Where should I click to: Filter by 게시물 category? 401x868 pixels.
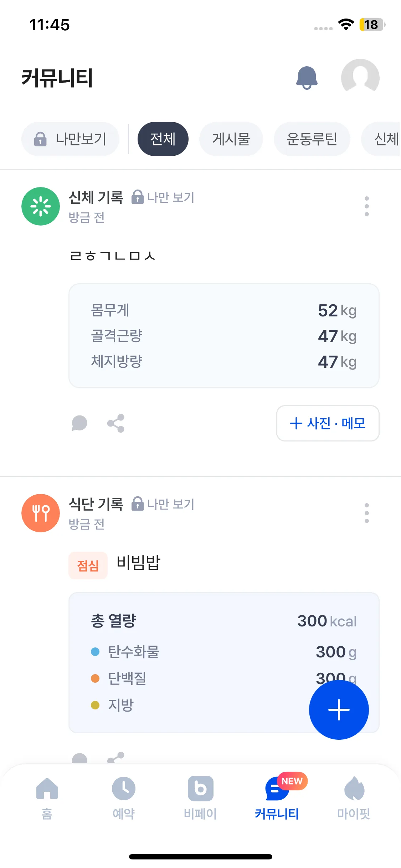tap(231, 139)
